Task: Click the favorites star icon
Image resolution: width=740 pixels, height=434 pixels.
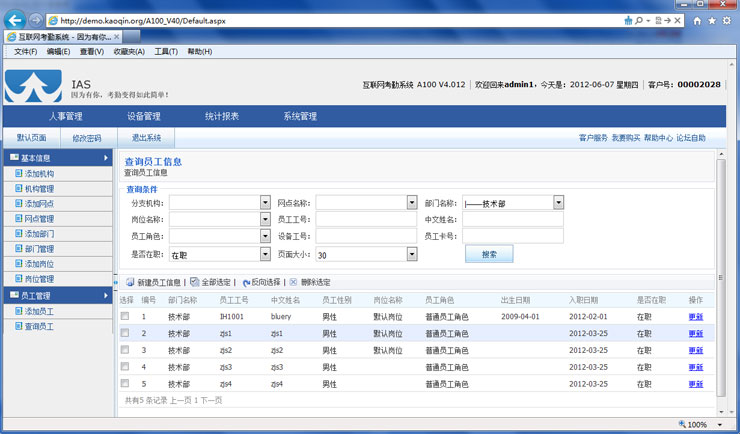Action: 712,21
